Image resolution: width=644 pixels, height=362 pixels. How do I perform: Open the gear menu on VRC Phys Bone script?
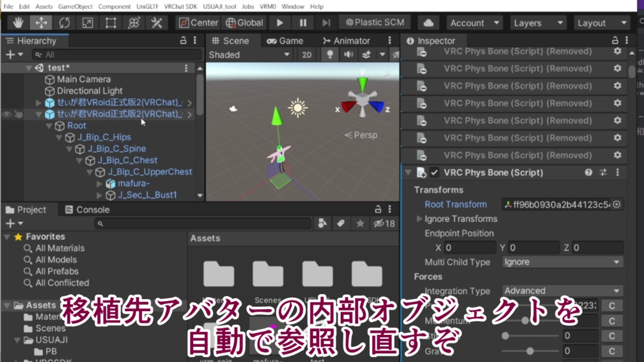pyautogui.click(x=618, y=172)
